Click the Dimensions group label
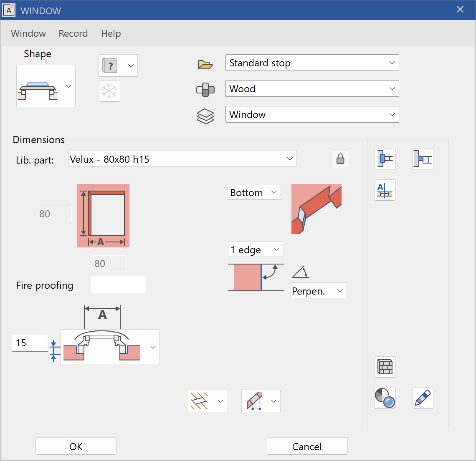This screenshot has width=476, height=461. [x=38, y=140]
